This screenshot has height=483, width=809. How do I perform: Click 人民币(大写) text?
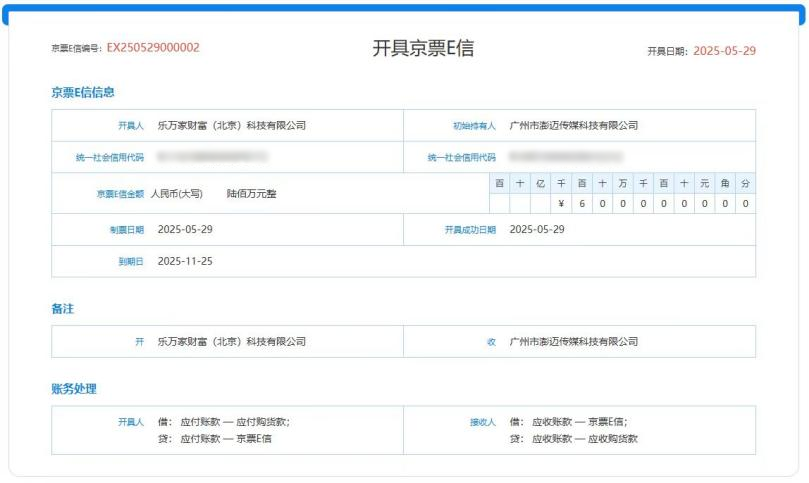[x=176, y=194]
